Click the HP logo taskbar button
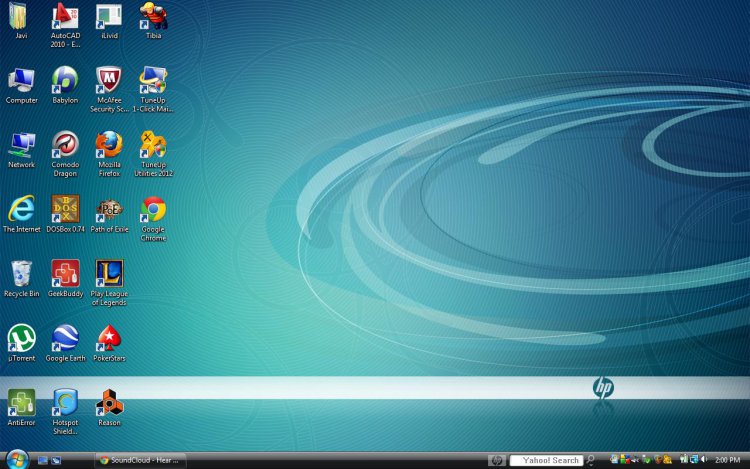The image size is (750, 469). pyautogui.click(x=496, y=460)
